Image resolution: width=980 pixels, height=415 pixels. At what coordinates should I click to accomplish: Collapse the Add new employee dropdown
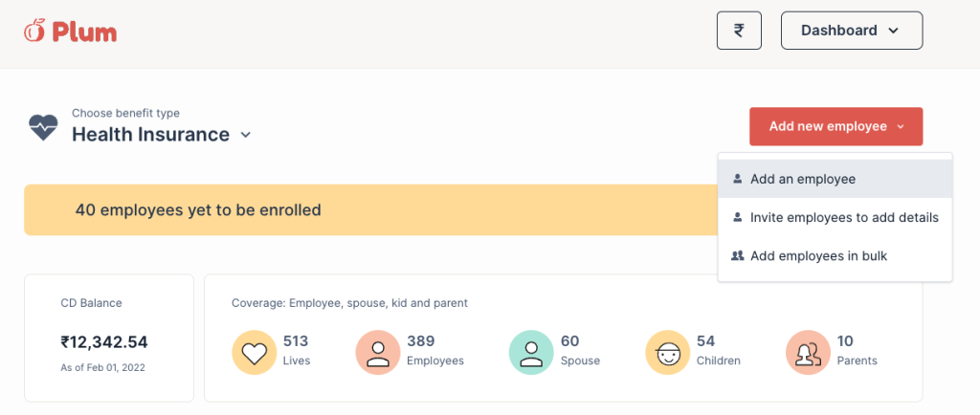pos(835,126)
